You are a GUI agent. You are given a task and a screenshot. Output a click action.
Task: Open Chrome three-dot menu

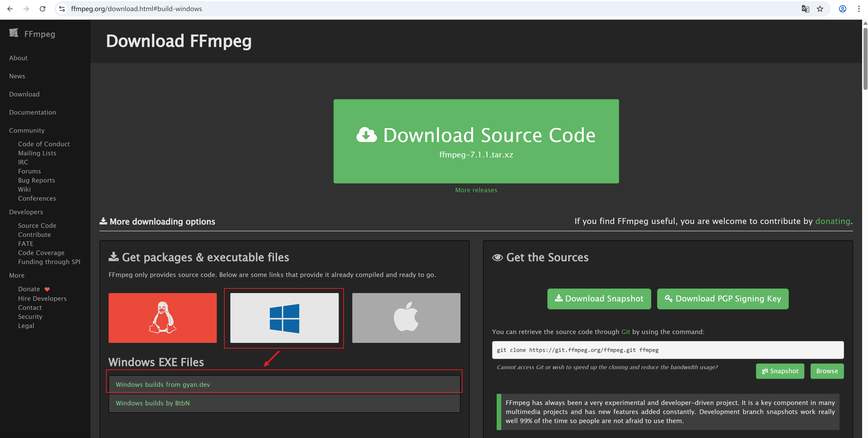[x=858, y=9]
